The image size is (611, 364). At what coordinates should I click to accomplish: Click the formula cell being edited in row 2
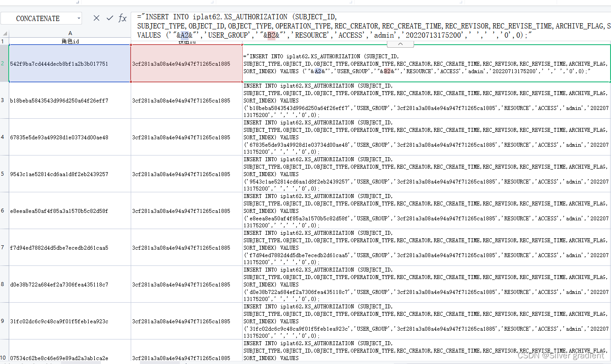[x=426, y=64]
